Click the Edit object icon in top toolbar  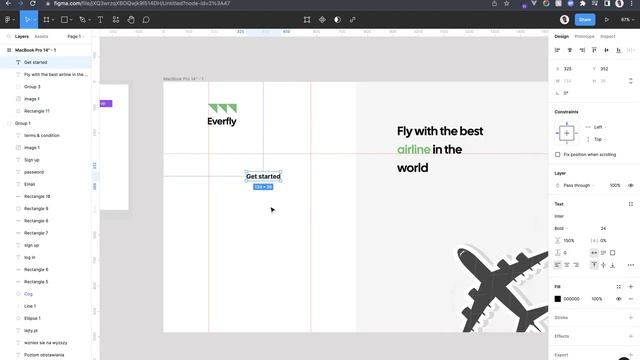[x=307, y=20]
